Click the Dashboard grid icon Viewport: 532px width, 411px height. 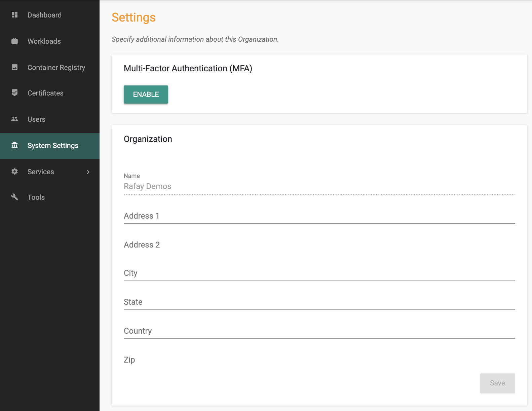(14, 15)
